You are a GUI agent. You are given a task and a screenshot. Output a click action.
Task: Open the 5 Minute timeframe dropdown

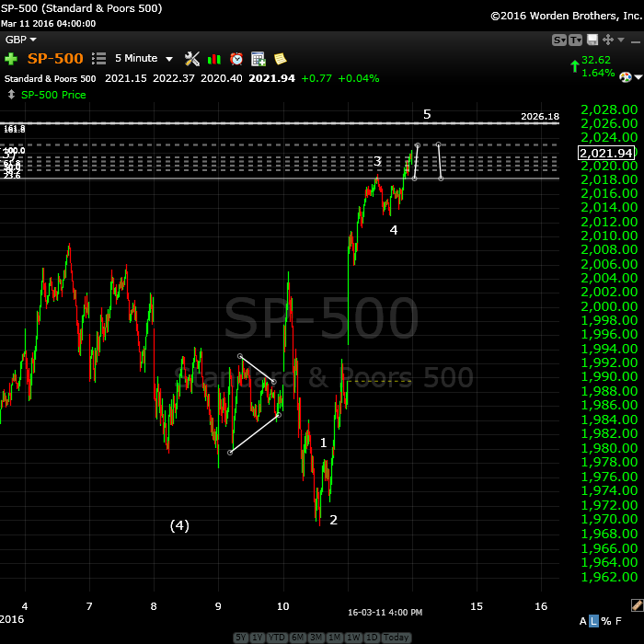144,58
